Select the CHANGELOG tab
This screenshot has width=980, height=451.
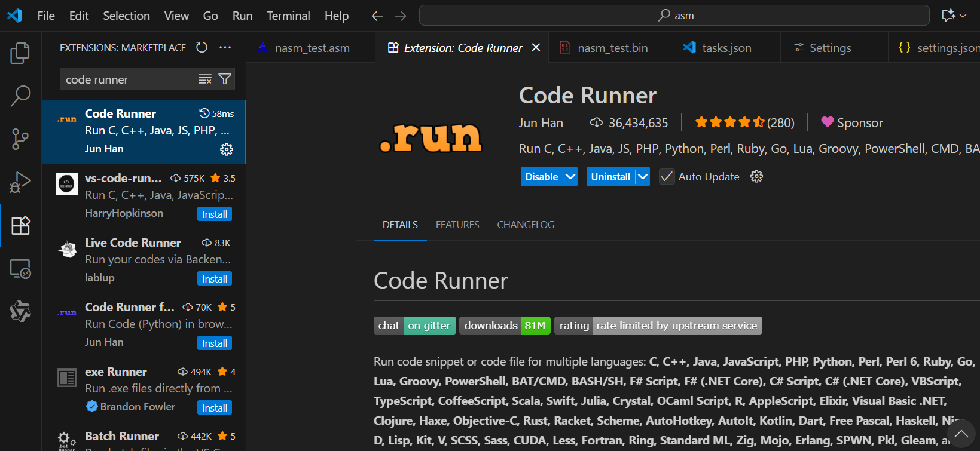(x=526, y=225)
